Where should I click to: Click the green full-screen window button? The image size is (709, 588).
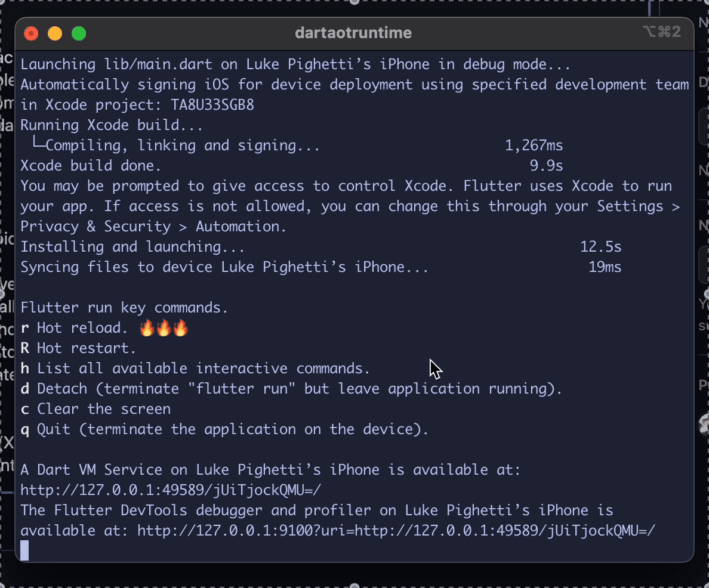tap(79, 33)
